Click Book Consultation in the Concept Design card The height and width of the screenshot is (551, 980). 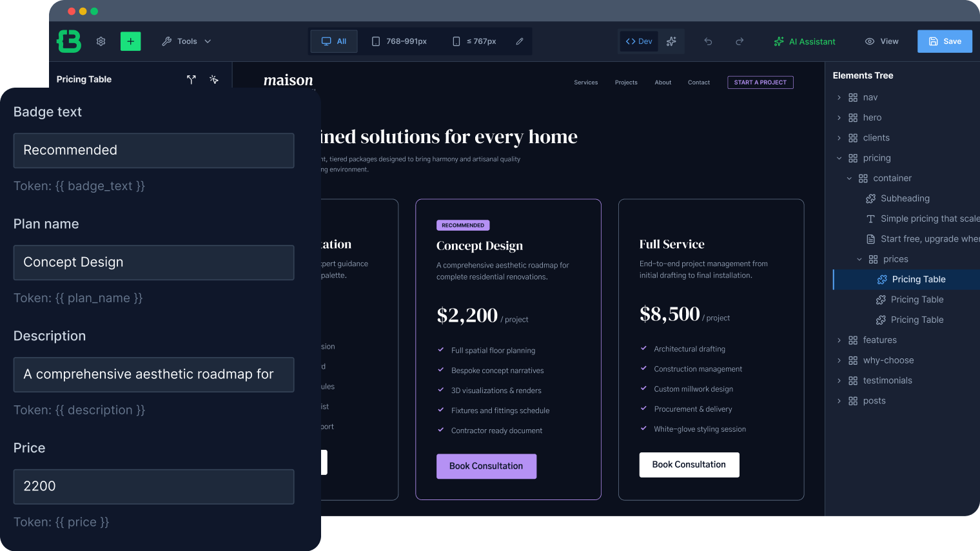point(486,466)
